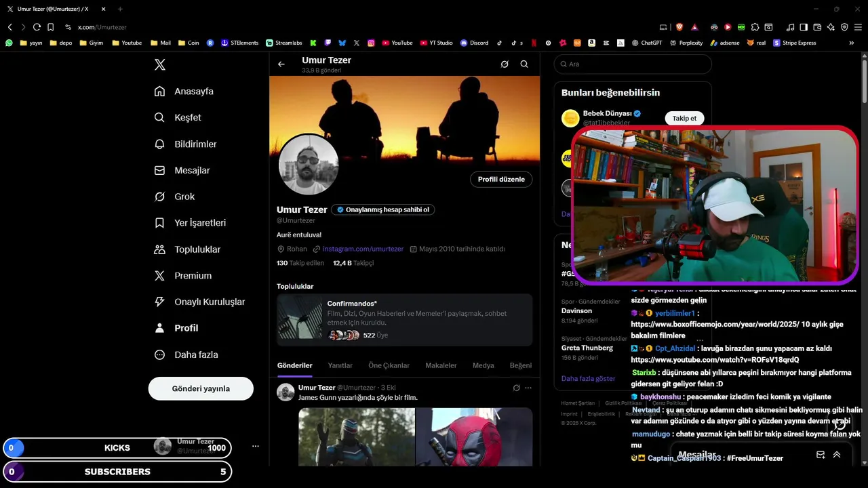This screenshot has height=488, width=868.
Task: Open Greta Thunberg trending topic
Action: click(587, 348)
